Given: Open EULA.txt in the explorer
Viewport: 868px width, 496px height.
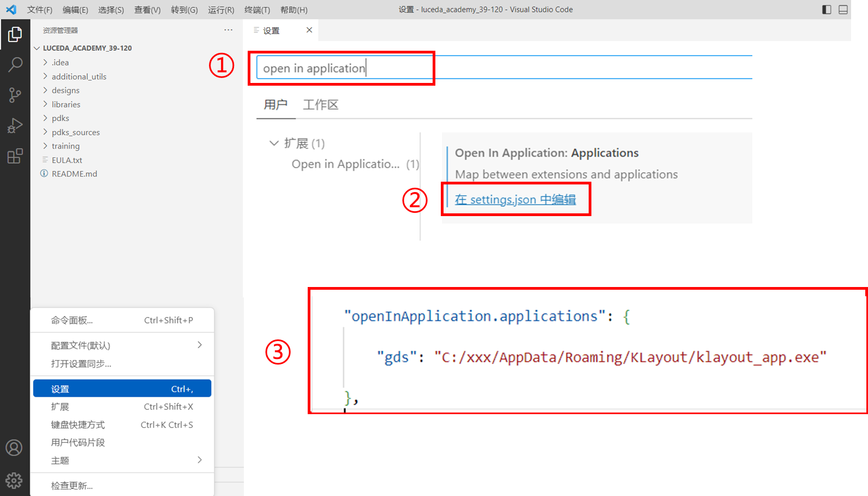Looking at the screenshot, I should (67, 160).
